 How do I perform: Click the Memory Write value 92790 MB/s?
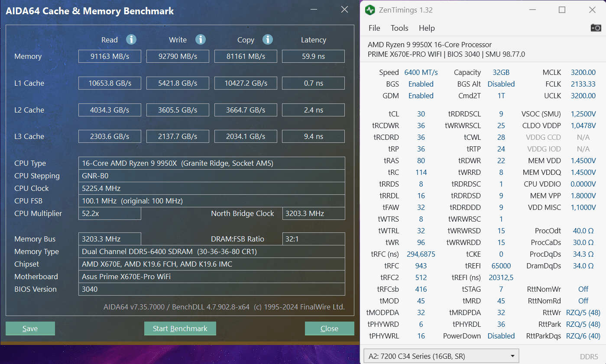(178, 56)
